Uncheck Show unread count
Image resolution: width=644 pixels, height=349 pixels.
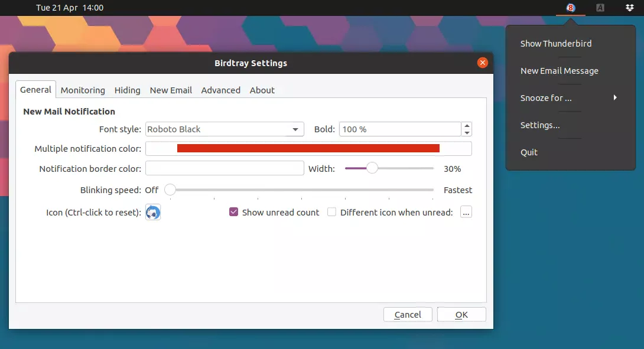tap(234, 212)
